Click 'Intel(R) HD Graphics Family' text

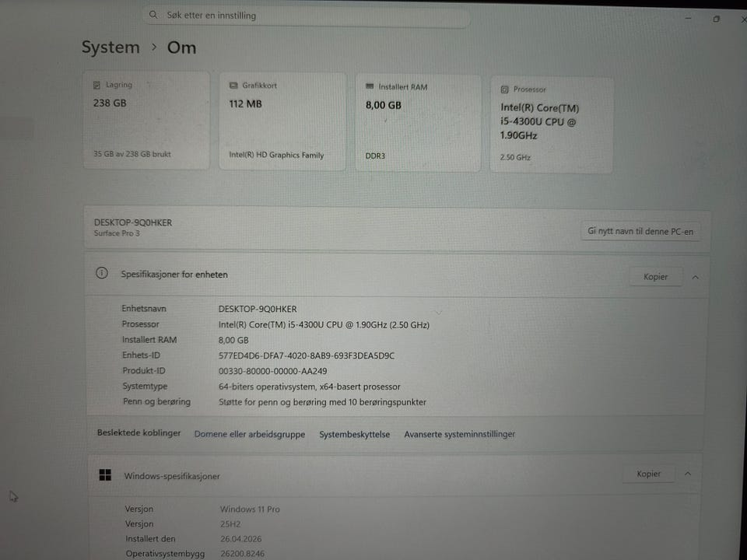point(276,156)
